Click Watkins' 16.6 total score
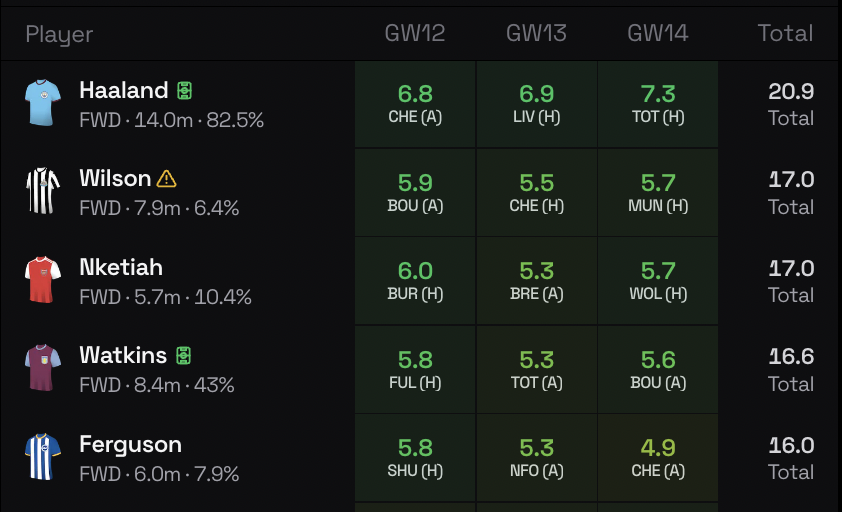The height and width of the screenshot is (512, 842). coord(791,357)
